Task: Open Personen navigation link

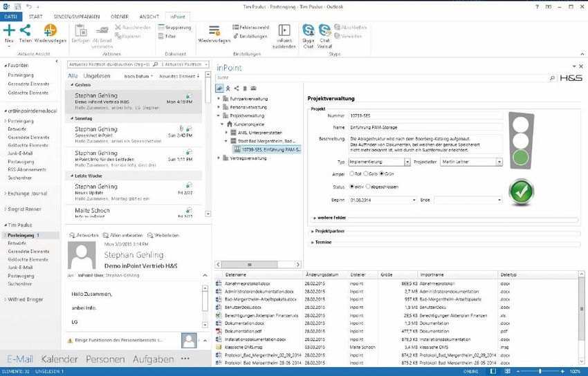Action: pyautogui.click(x=105, y=359)
